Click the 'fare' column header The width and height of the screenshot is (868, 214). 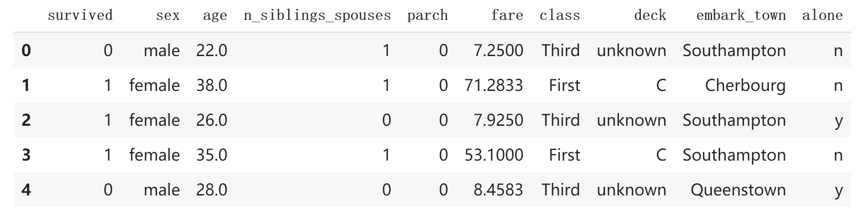[x=507, y=15]
